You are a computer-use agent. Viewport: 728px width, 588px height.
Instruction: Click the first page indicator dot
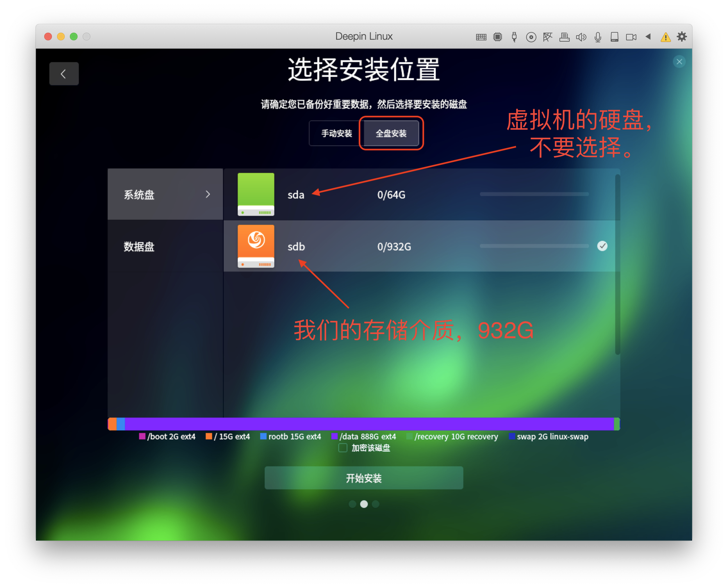352,504
